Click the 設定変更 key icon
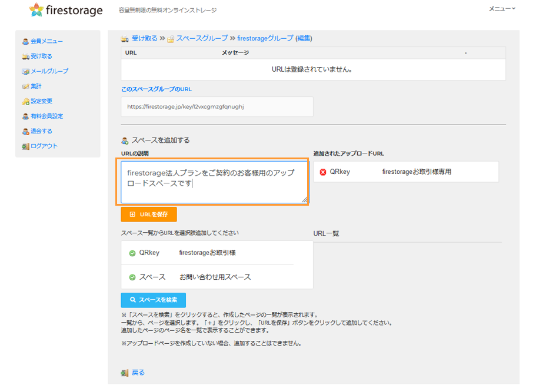 pyautogui.click(x=25, y=102)
